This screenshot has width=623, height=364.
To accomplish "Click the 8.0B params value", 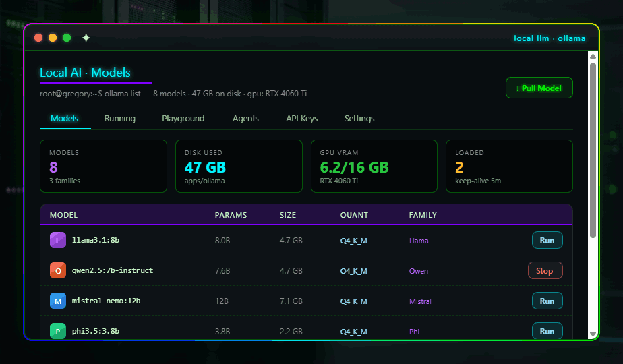I will tap(222, 241).
